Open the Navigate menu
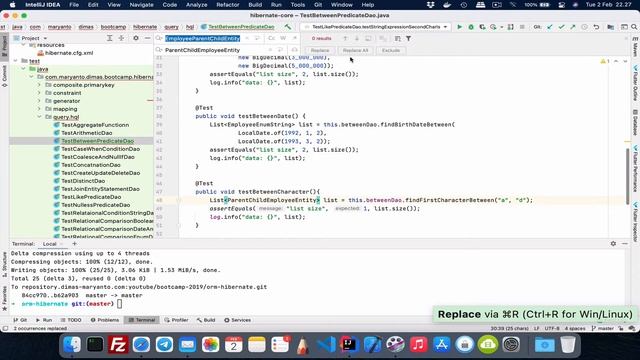The image size is (640, 360). tap(141, 5)
